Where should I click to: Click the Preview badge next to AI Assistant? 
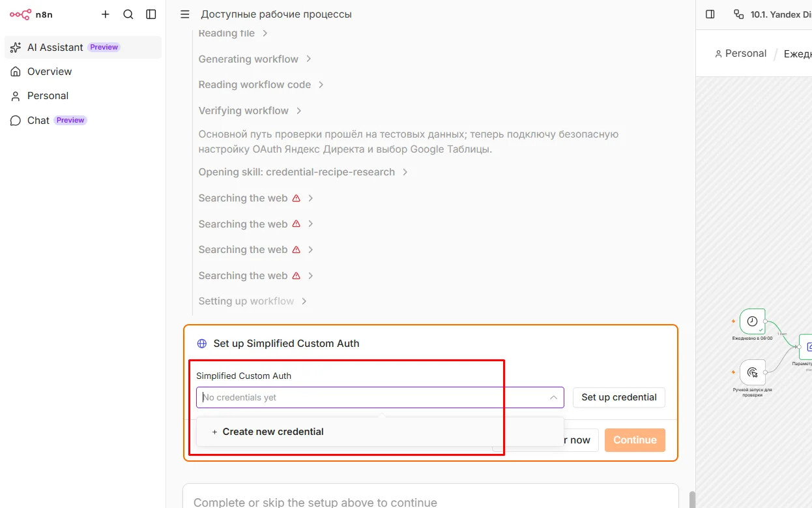[104, 48]
